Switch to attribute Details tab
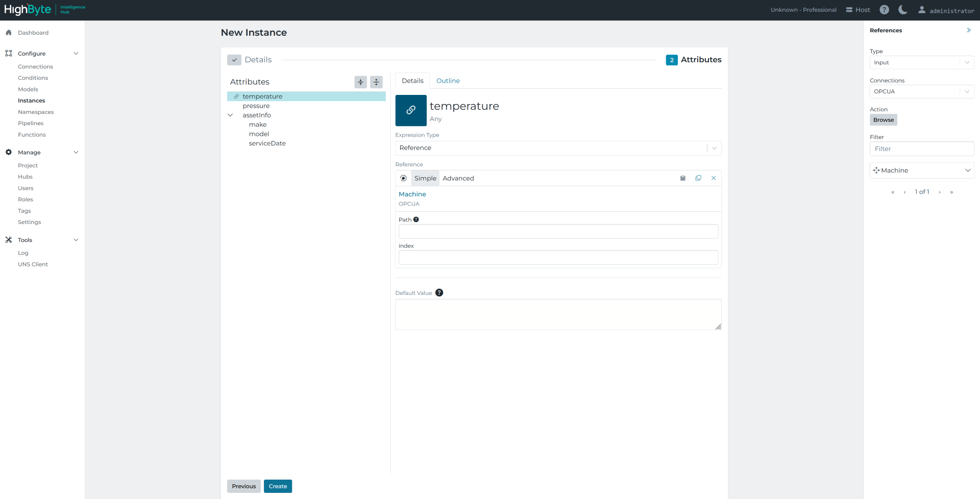The width and height of the screenshot is (980, 499). point(412,81)
